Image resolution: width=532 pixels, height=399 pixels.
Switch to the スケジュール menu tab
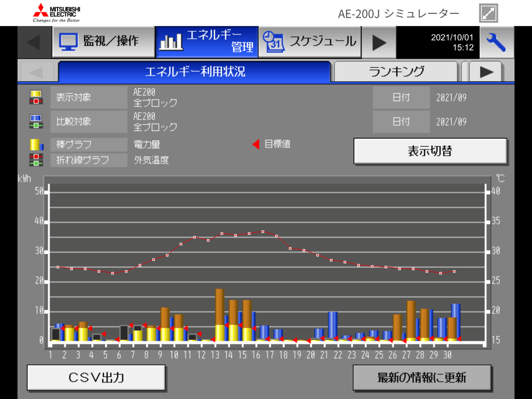tap(310, 42)
